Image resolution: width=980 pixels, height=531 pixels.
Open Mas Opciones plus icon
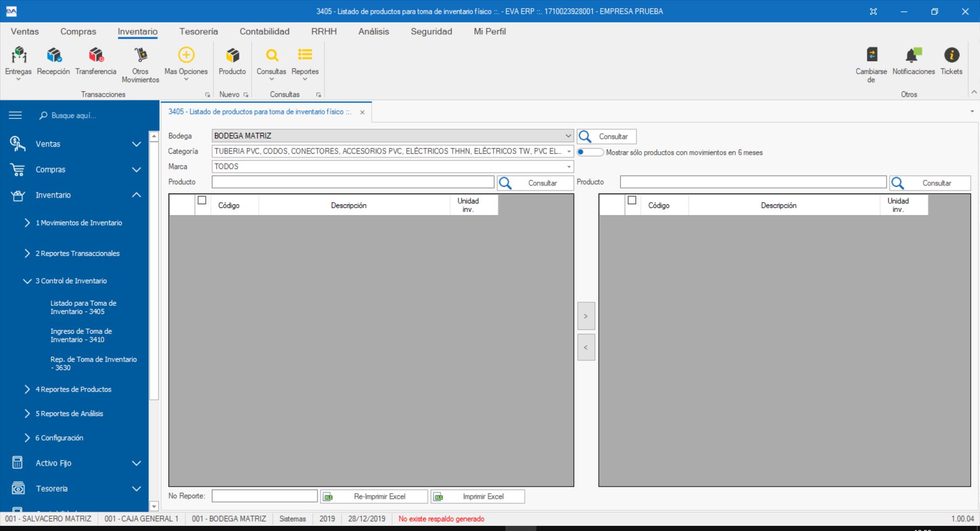point(186,55)
